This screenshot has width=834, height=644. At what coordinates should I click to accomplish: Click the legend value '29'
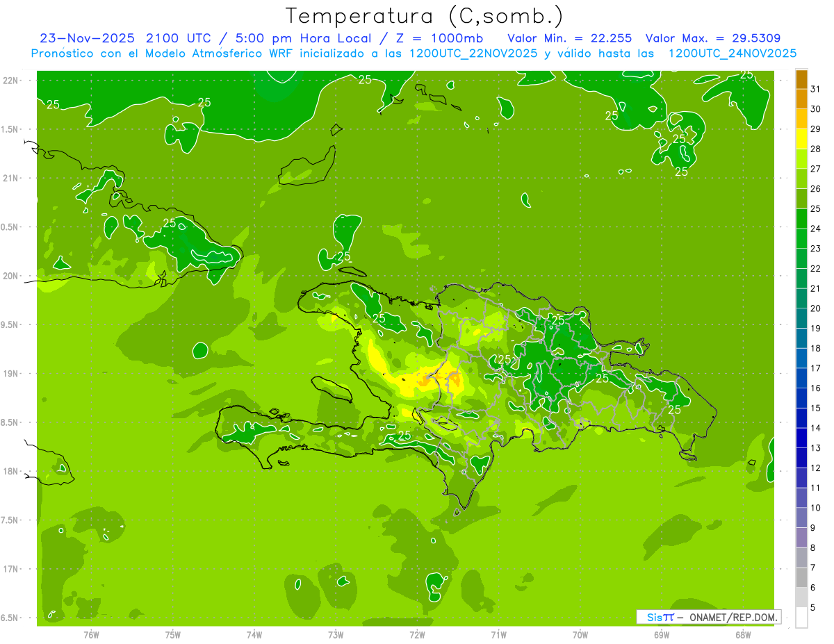(815, 129)
